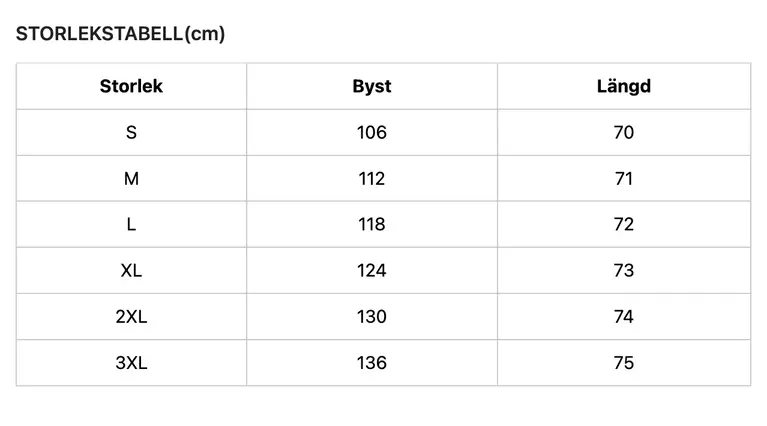
Task: Click length value 74
Action: tap(624, 316)
